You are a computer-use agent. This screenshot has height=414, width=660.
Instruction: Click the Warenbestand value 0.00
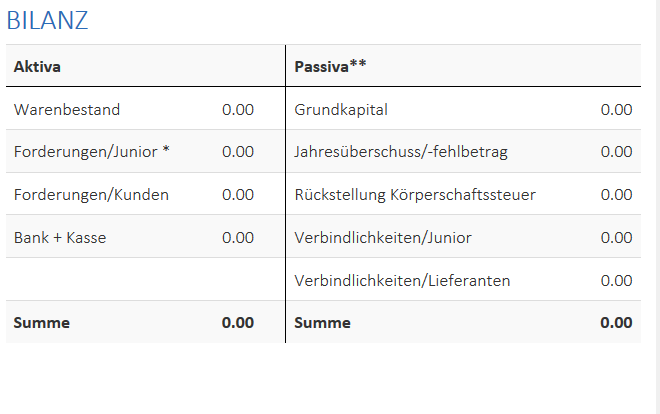pyautogui.click(x=238, y=109)
